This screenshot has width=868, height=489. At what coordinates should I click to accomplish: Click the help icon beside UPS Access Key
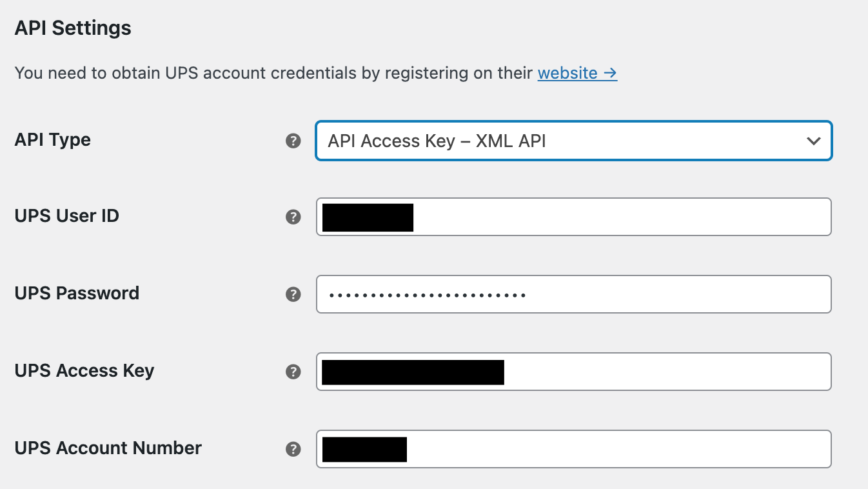pyautogui.click(x=293, y=372)
